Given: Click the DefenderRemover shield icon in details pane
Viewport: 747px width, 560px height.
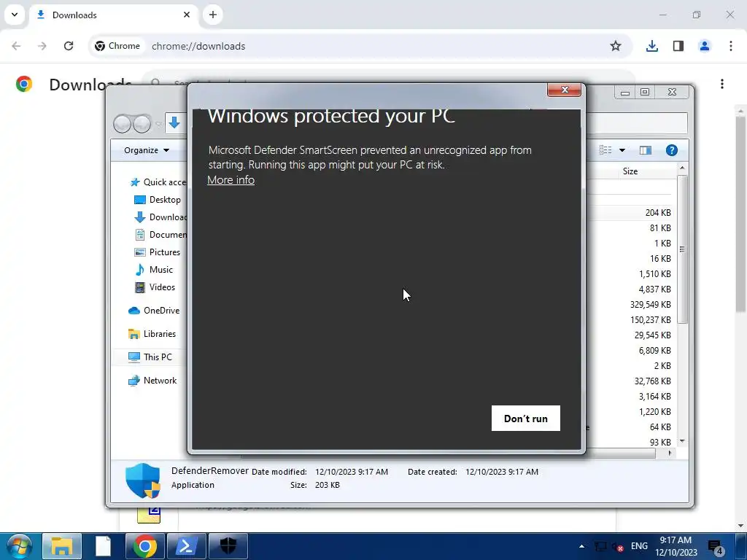Looking at the screenshot, I should 143,480.
